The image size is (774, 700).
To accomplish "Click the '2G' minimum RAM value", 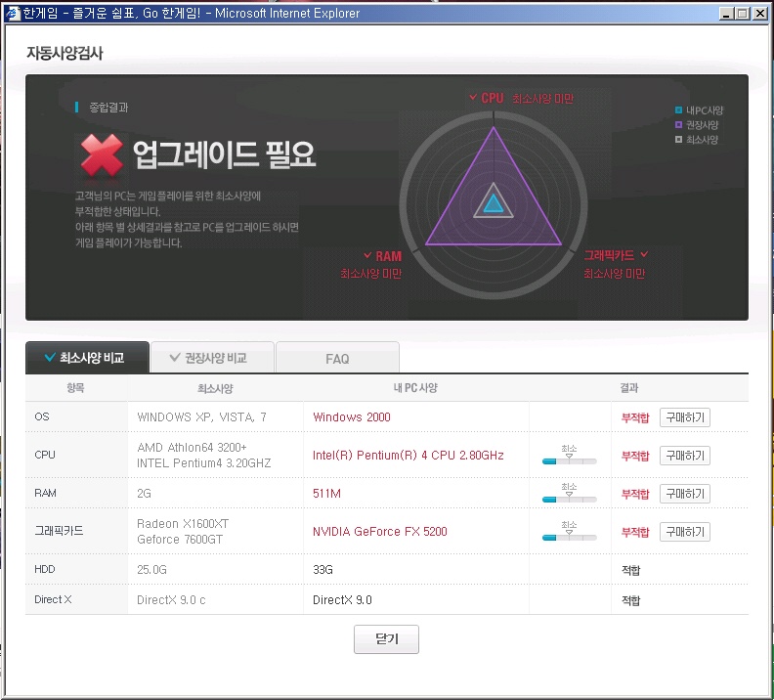I will pos(144,493).
